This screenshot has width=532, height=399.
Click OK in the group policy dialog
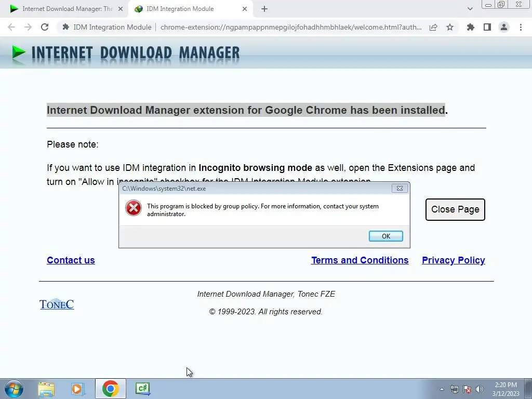click(386, 236)
